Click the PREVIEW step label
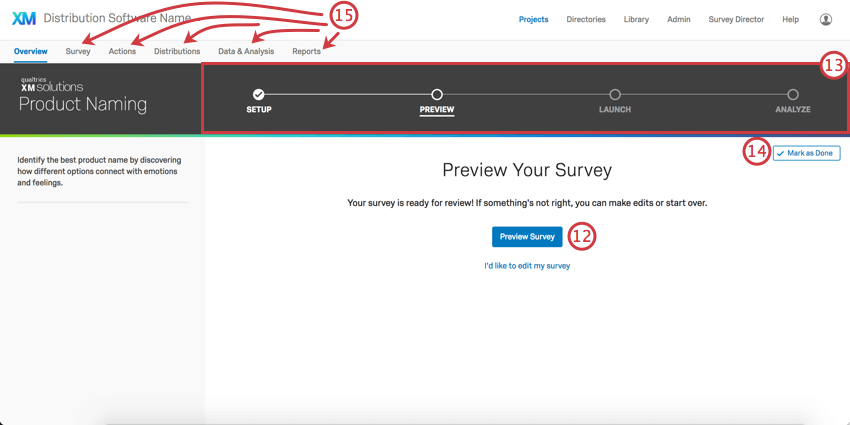 [437, 110]
